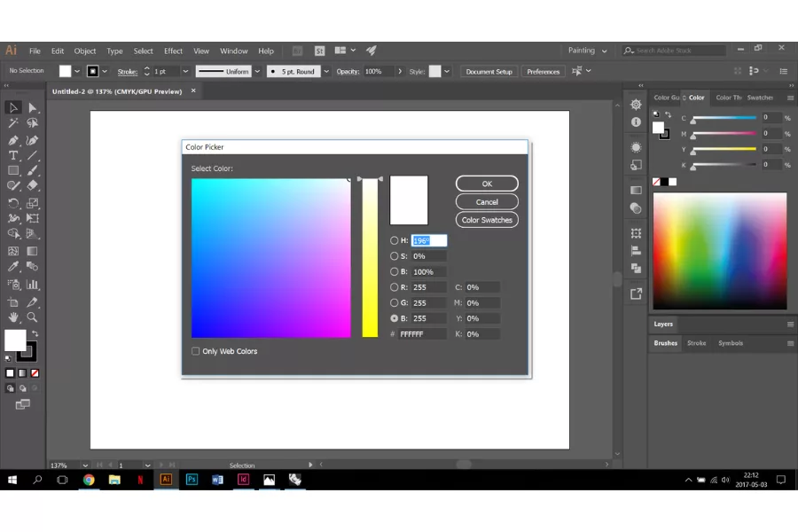Open Preferences from control bar

543,71
